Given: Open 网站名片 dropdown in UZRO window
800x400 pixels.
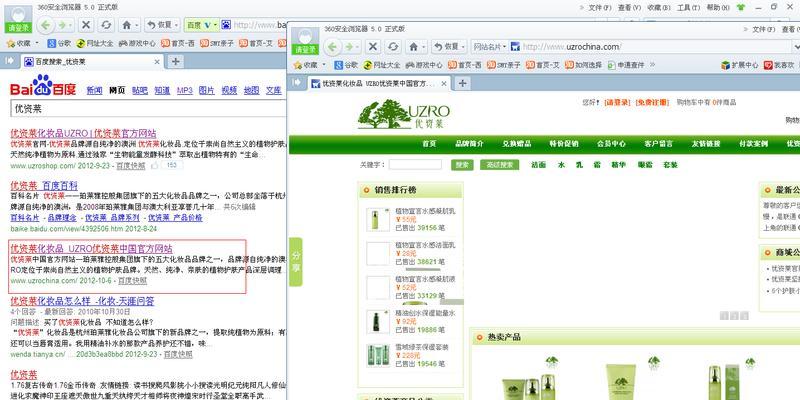Looking at the screenshot, I should coord(489,46).
